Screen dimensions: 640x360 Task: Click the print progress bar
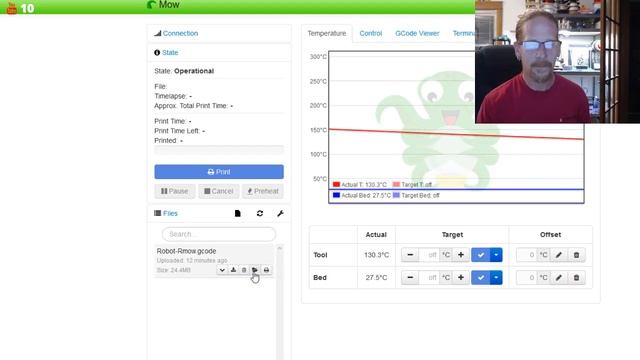pos(219,150)
